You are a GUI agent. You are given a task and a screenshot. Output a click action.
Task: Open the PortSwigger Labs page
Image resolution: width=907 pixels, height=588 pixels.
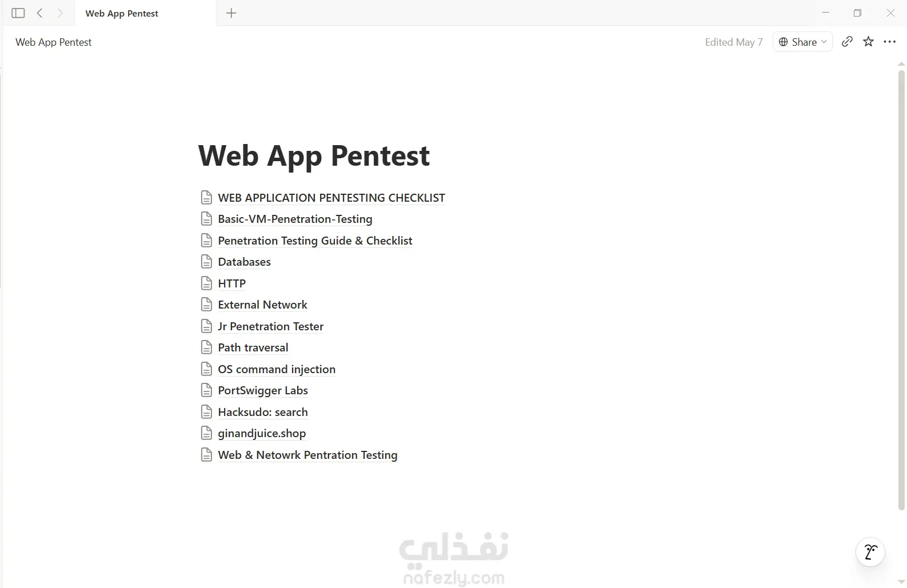[x=263, y=390]
